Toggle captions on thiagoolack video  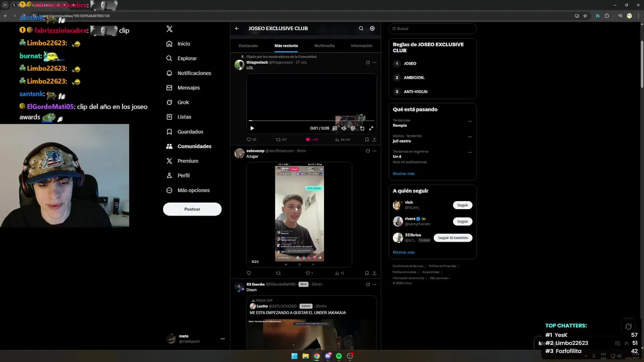pos(335,128)
